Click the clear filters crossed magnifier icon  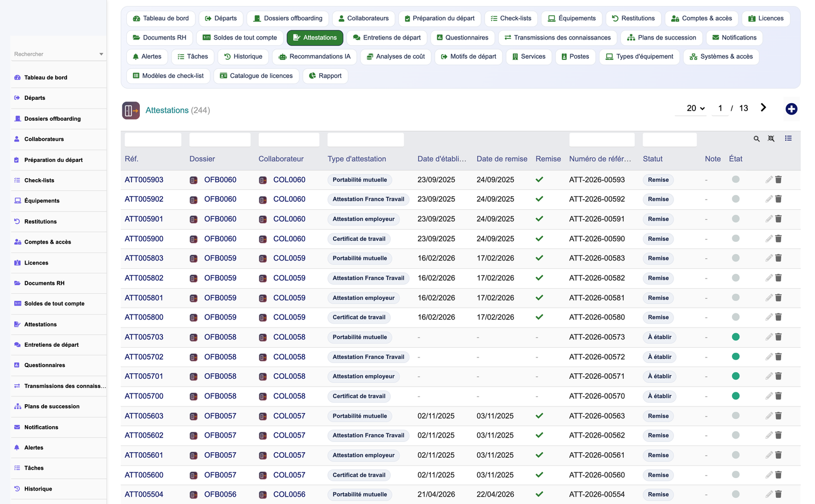771,139
